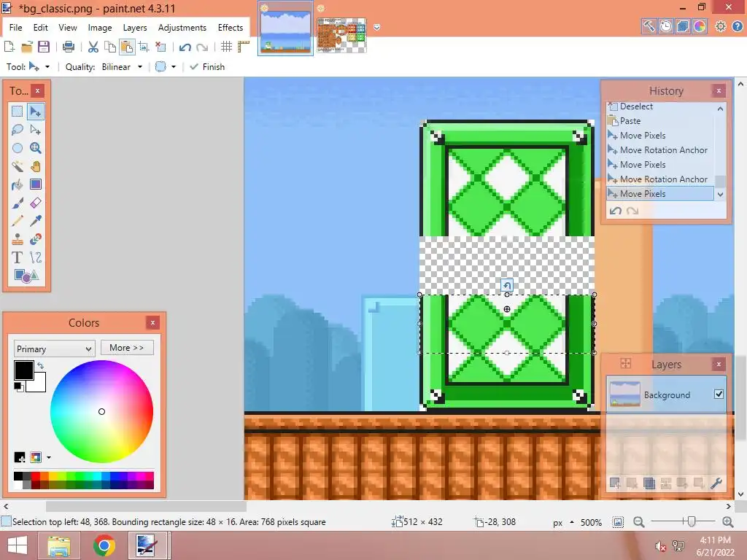This screenshot has height=560, width=747.
Task: Click the primary black color swatch
Action: coord(23,370)
